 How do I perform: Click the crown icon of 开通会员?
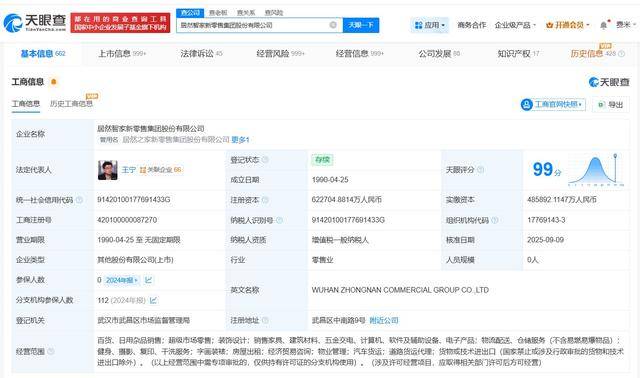(x=549, y=25)
